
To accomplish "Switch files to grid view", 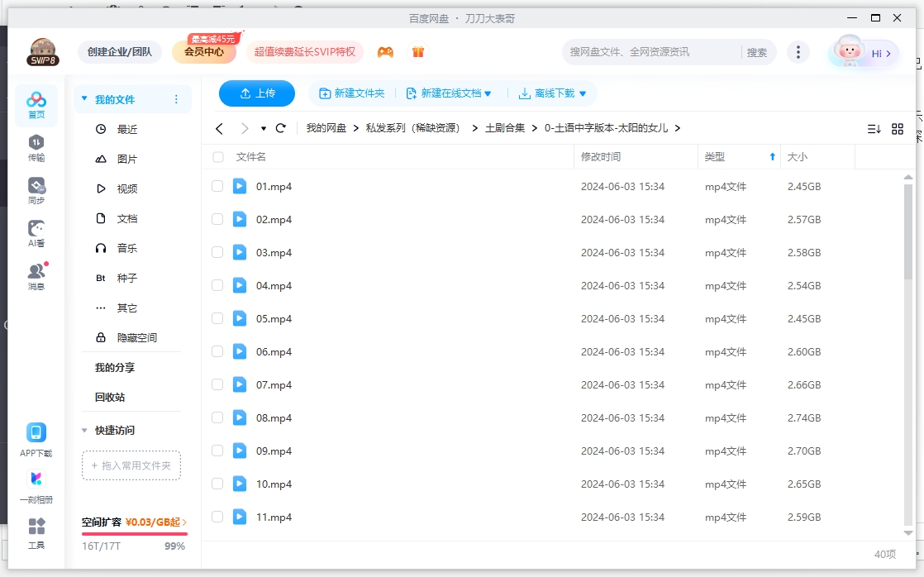I will [x=898, y=129].
